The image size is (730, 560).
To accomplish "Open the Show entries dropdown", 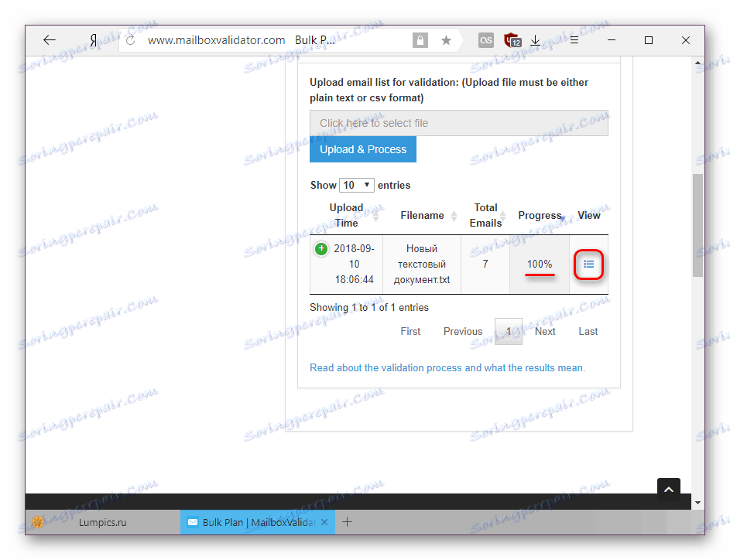I will [x=357, y=185].
